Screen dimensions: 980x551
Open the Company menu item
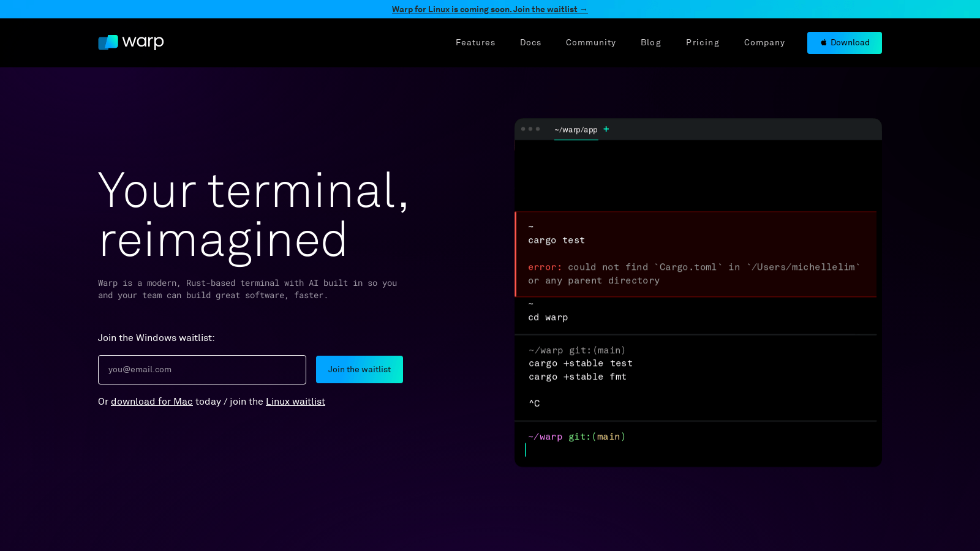tap(764, 43)
